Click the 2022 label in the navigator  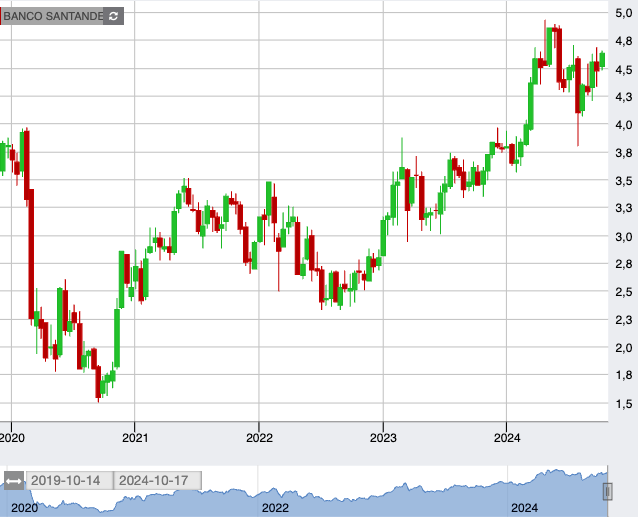coord(275,508)
